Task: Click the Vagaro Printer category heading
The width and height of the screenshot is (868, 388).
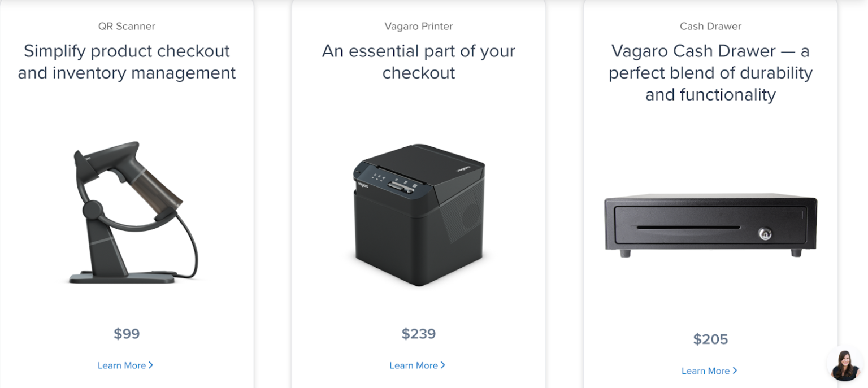Action: pyautogui.click(x=418, y=26)
